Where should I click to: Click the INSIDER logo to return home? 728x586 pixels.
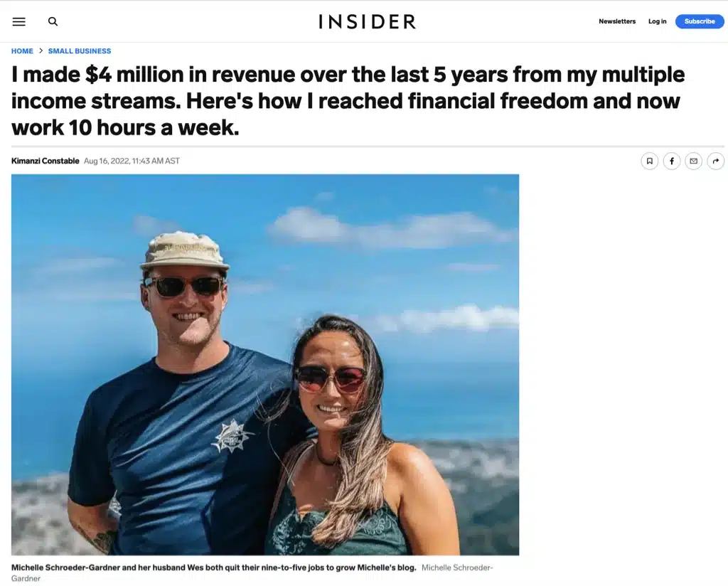367,21
